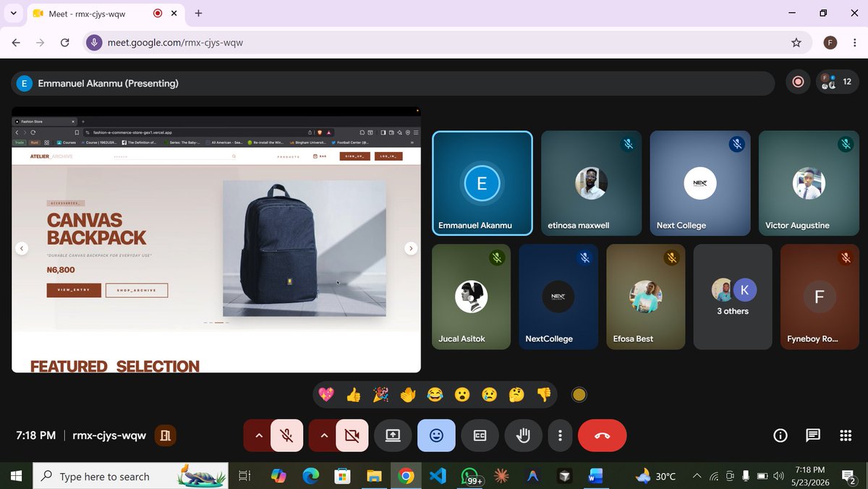The image size is (868, 489).
Task: Open the Chrome profile F avatar
Action: coord(830,43)
